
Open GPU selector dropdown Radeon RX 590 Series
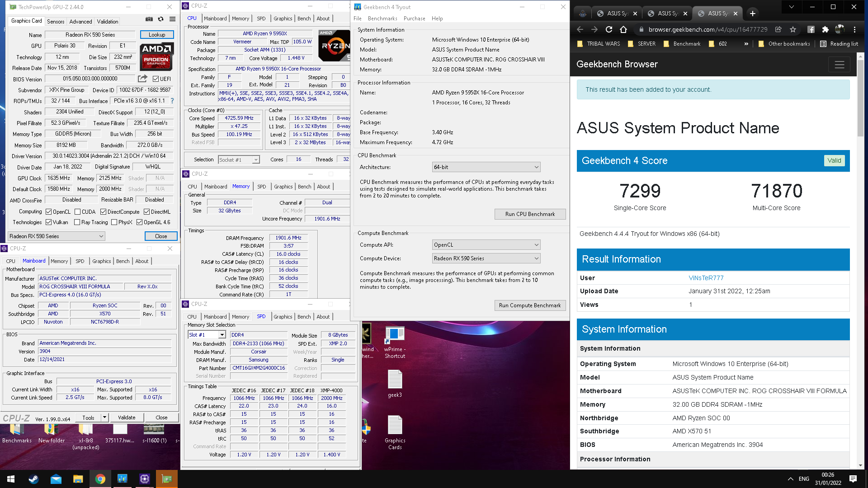click(x=57, y=236)
